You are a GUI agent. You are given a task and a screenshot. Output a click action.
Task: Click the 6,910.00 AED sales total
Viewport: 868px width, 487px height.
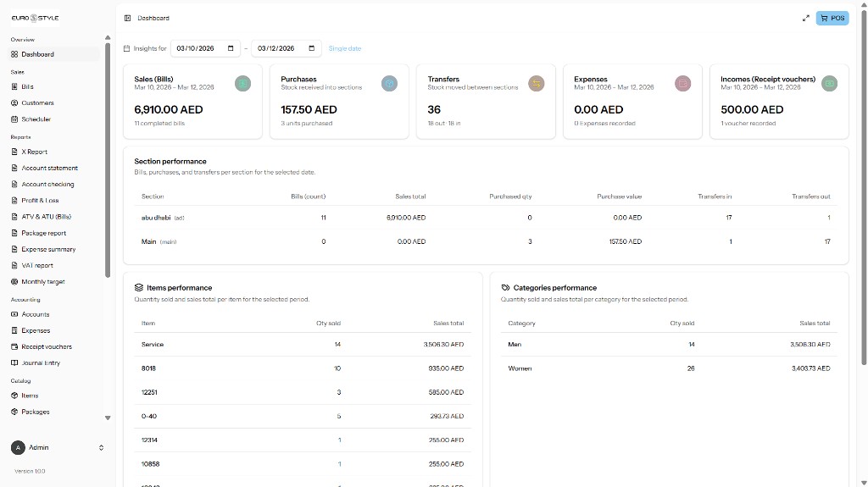169,109
